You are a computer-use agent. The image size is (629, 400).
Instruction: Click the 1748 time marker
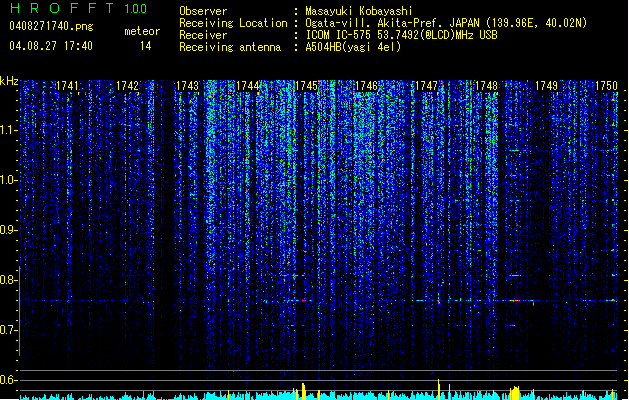[x=486, y=86]
